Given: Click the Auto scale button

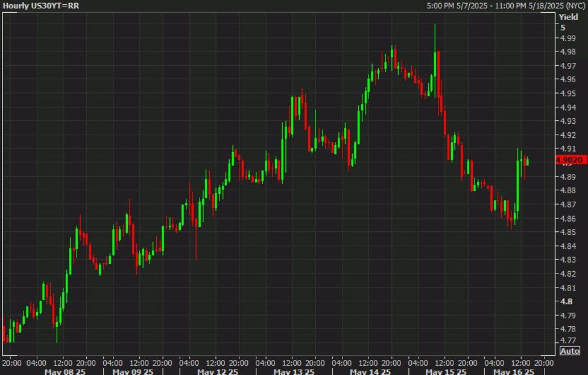Looking at the screenshot, I should point(570,351).
